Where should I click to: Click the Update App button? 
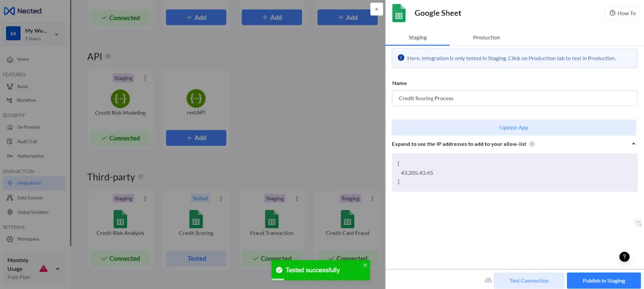coord(514,128)
